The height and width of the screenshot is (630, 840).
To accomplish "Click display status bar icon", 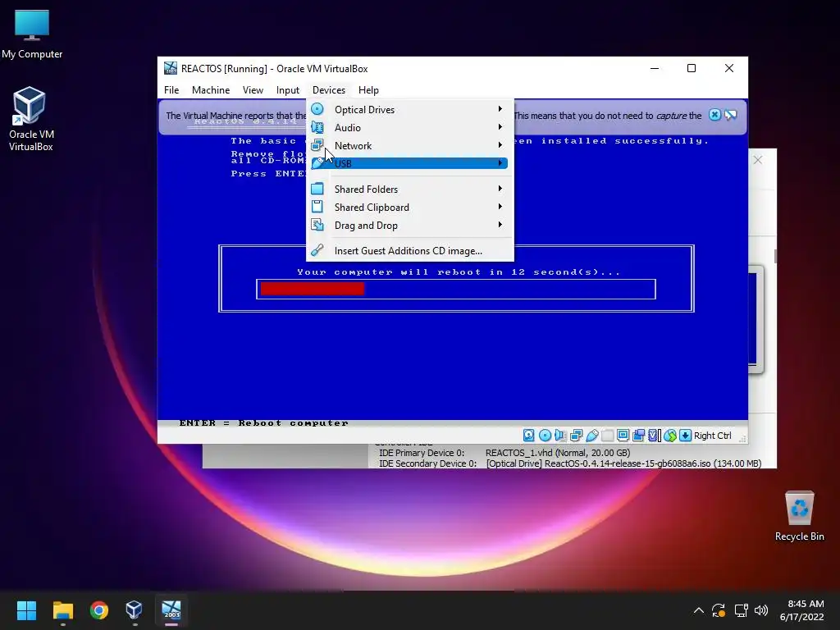I will point(623,436).
